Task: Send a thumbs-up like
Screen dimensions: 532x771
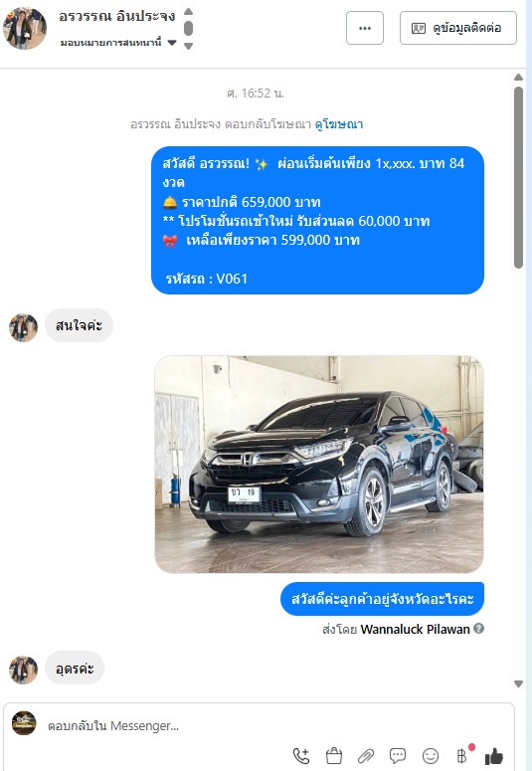Action: click(x=494, y=756)
